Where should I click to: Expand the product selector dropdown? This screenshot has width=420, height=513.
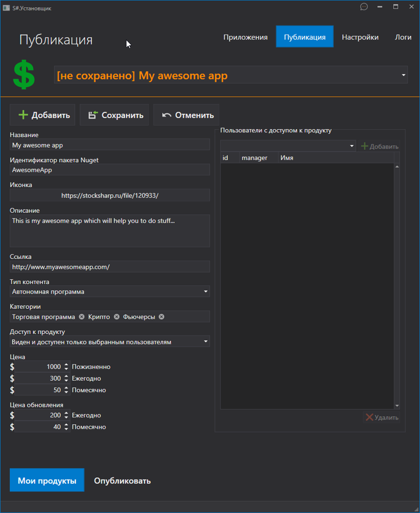pos(403,75)
